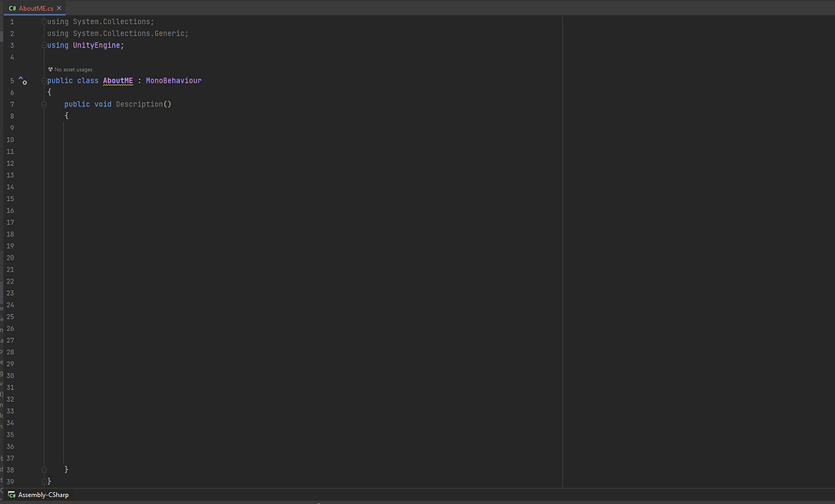Open the 'No asset usages' code lens
This screenshot has height=504, width=835.
[73, 70]
